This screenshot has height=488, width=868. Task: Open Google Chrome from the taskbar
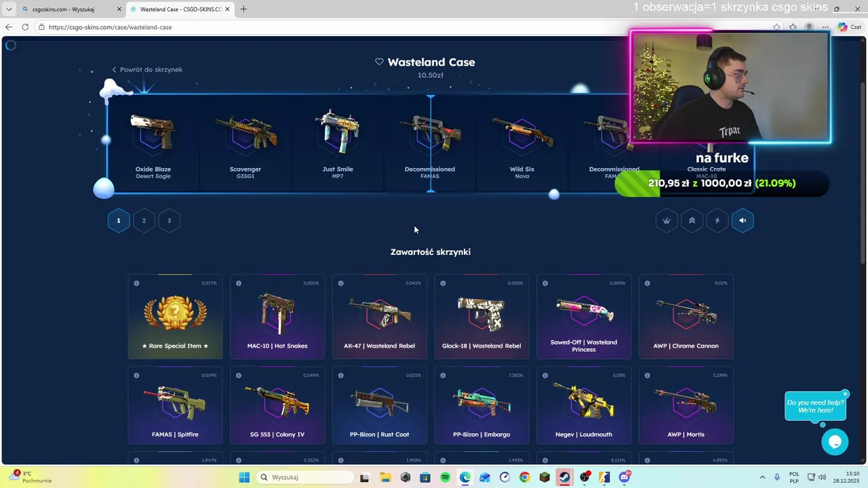[525, 477]
